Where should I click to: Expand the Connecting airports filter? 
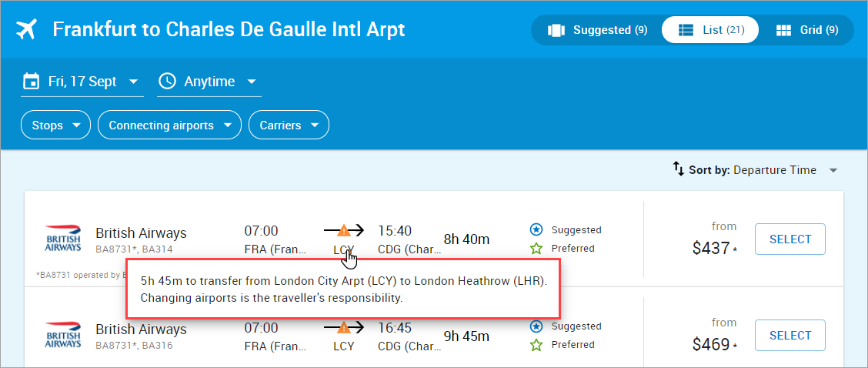pyautogui.click(x=169, y=125)
